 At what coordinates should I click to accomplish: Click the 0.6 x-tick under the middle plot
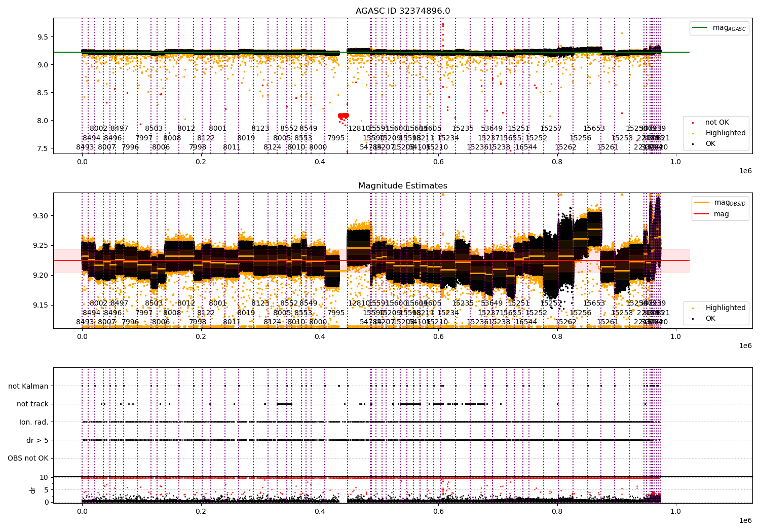(x=438, y=337)
